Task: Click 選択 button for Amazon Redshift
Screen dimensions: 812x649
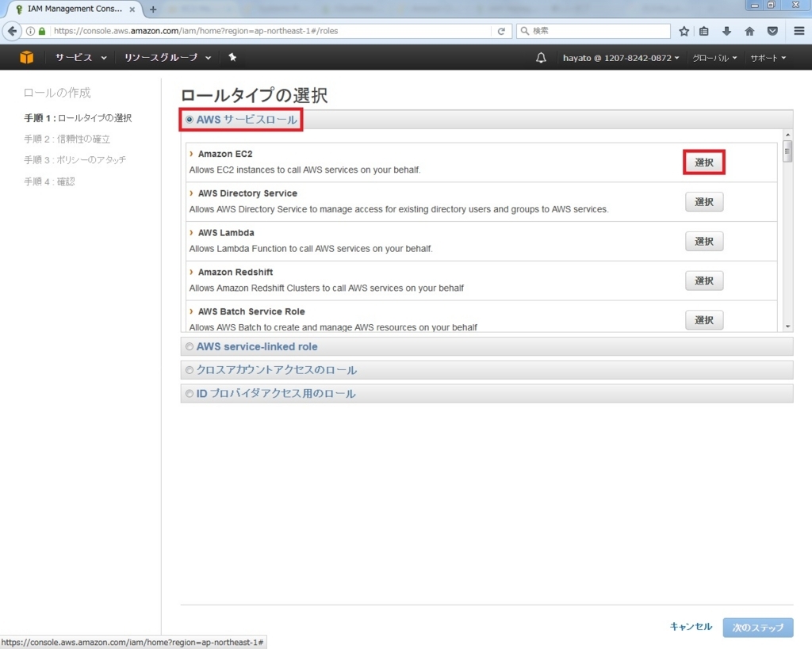Action: pos(704,281)
